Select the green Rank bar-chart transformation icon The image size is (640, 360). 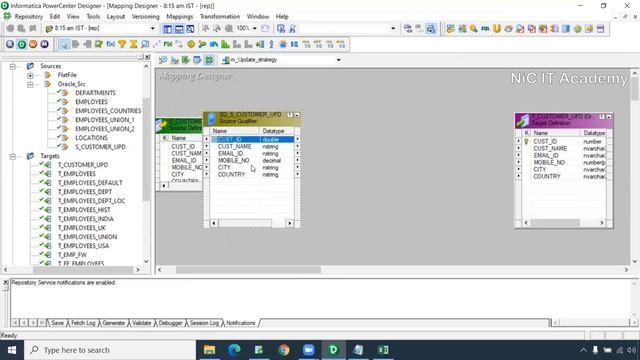click(225, 44)
